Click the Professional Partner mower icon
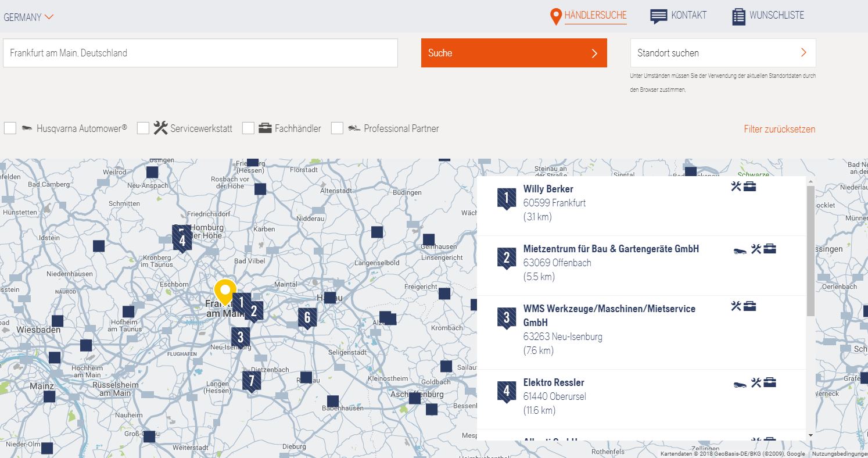This screenshot has height=458, width=868. [x=354, y=128]
